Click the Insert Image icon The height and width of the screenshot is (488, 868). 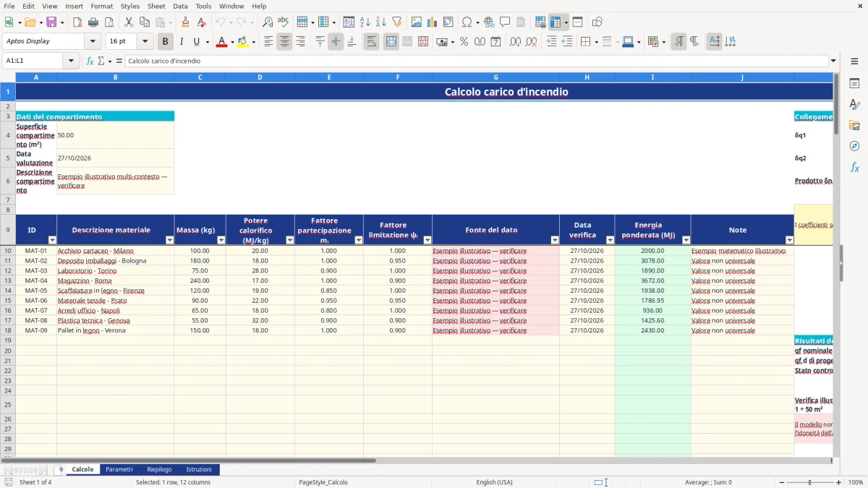[x=417, y=22]
